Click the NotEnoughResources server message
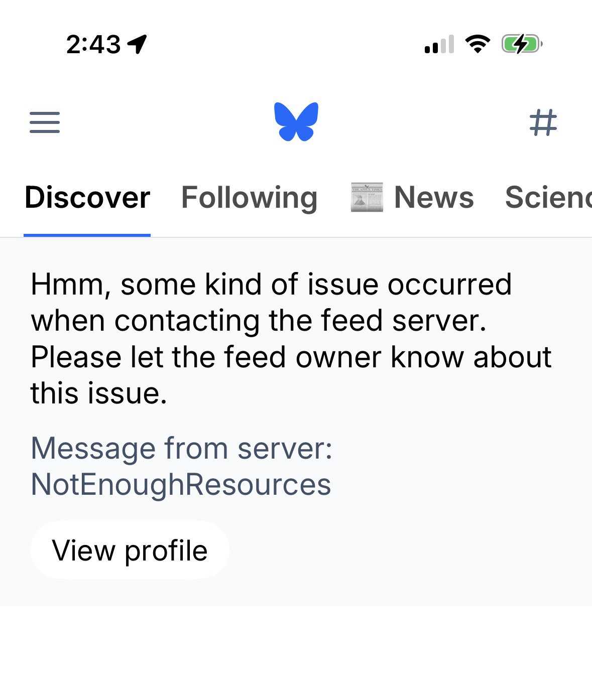The height and width of the screenshot is (700, 592). (181, 484)
